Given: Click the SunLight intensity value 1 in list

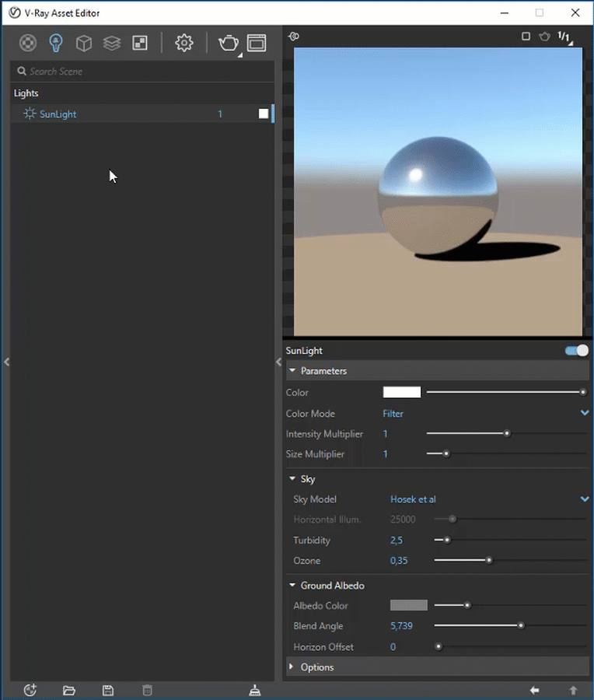Looking at the screenshot, I should pyautogui.click(x=220, y=114).
